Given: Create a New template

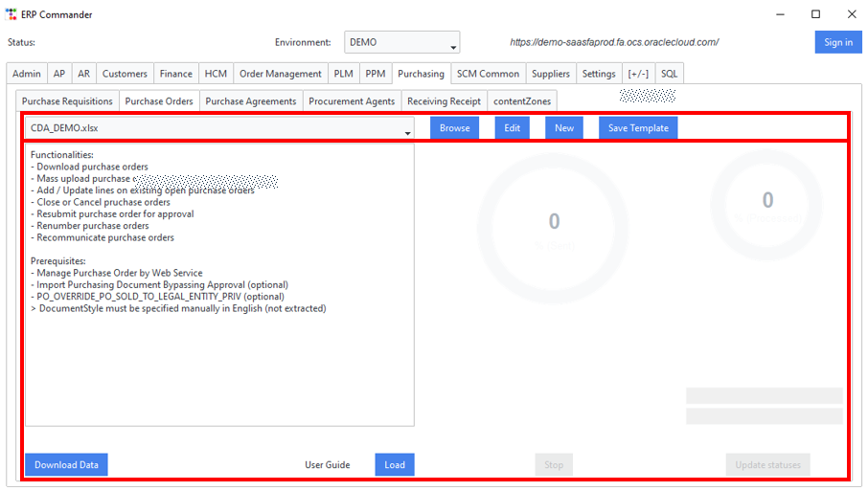Looking at the screenshot, I should [564, 127].
